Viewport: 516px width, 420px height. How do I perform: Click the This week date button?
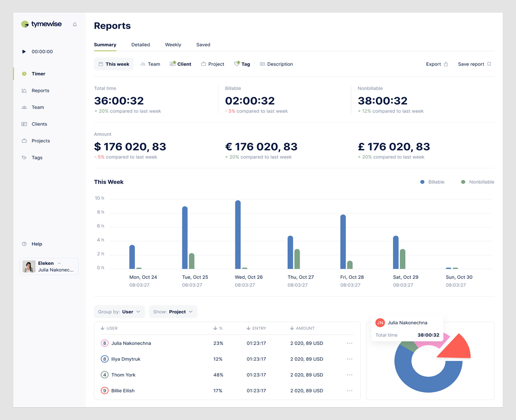pos(114,64)
